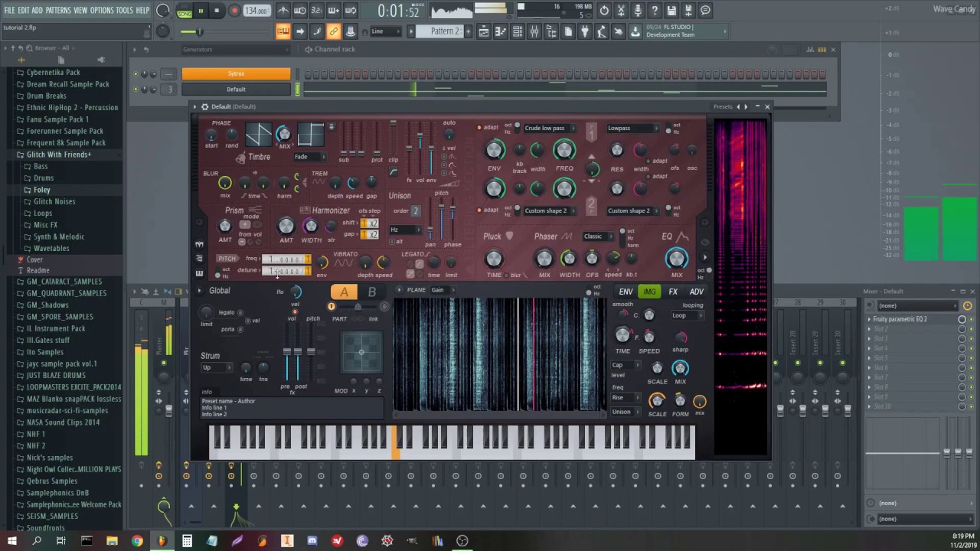Open the Mixer view button
The image size is (980, 551).
(534, 31)
